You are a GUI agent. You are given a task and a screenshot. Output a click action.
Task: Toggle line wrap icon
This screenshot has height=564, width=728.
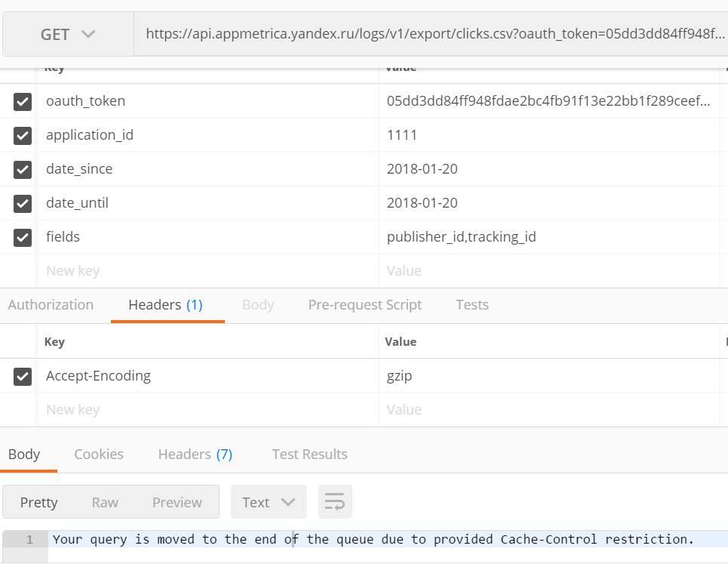pyautogui.click(x=335, y=502)
